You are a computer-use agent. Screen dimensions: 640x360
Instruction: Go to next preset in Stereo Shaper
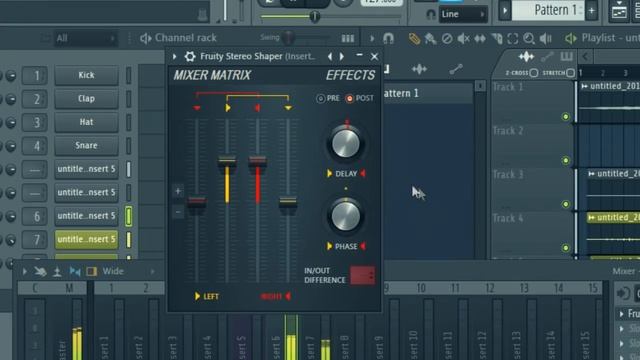coord(342,56)
